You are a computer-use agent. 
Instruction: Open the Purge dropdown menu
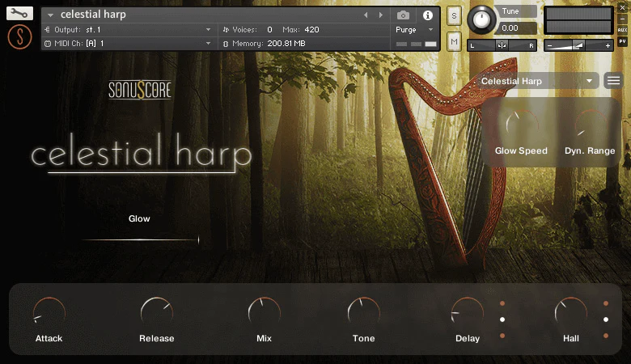pos(414,30)
